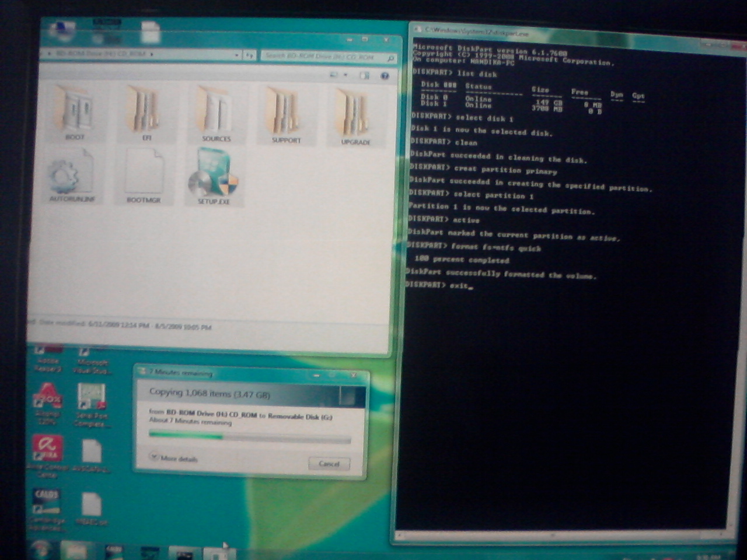Click the diskpart command prompt window
This screenshot has width=747, height=560.
pyautogui.click(x=566, y=379)
